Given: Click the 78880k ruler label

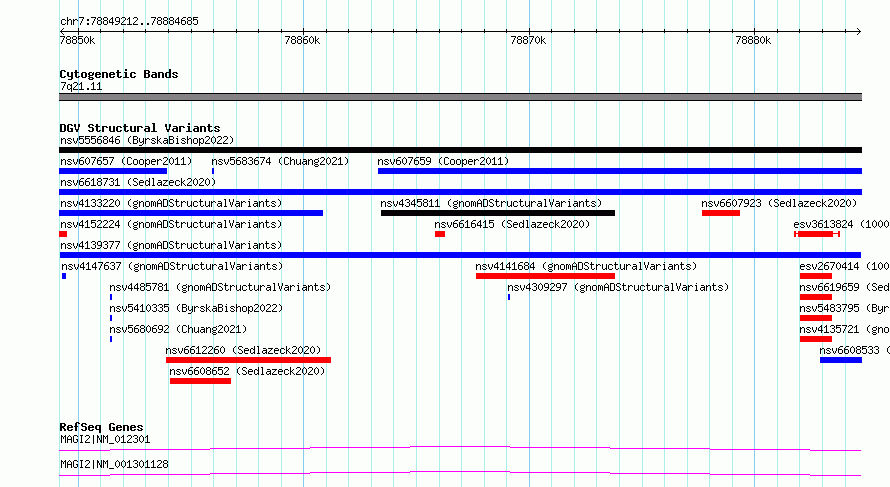Looking at the screenshot, I should tap(753, 40).
